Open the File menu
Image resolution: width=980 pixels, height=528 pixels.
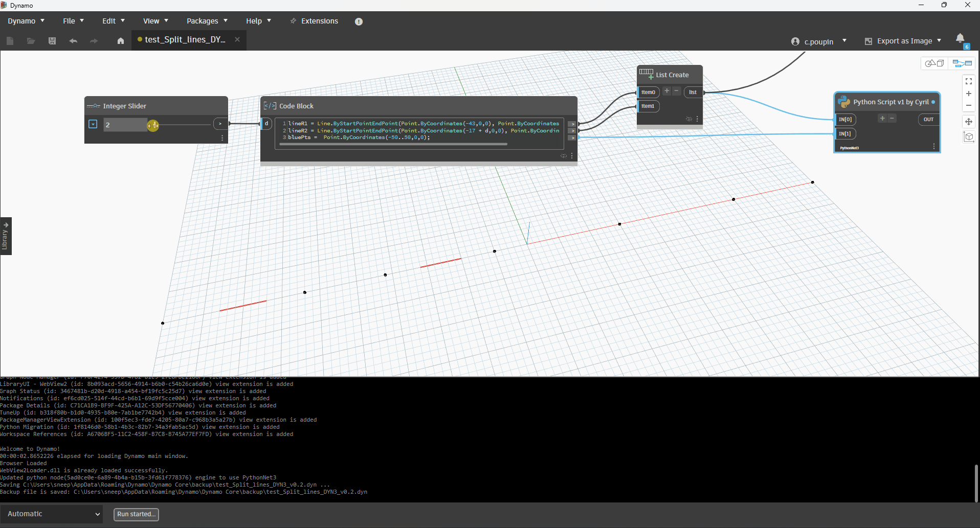[x=74, y=21]
